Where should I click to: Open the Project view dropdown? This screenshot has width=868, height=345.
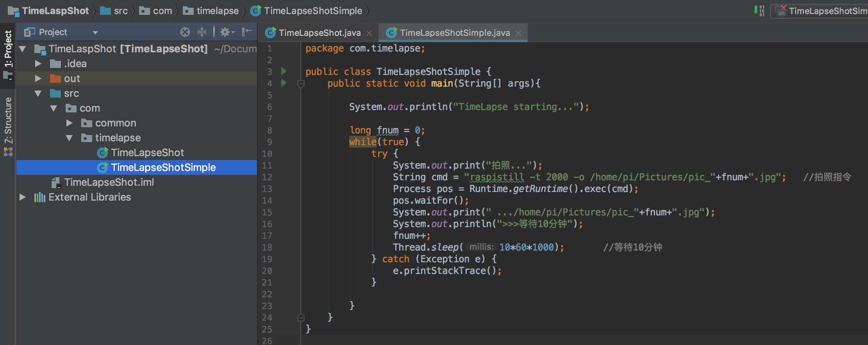pos(95,32)
